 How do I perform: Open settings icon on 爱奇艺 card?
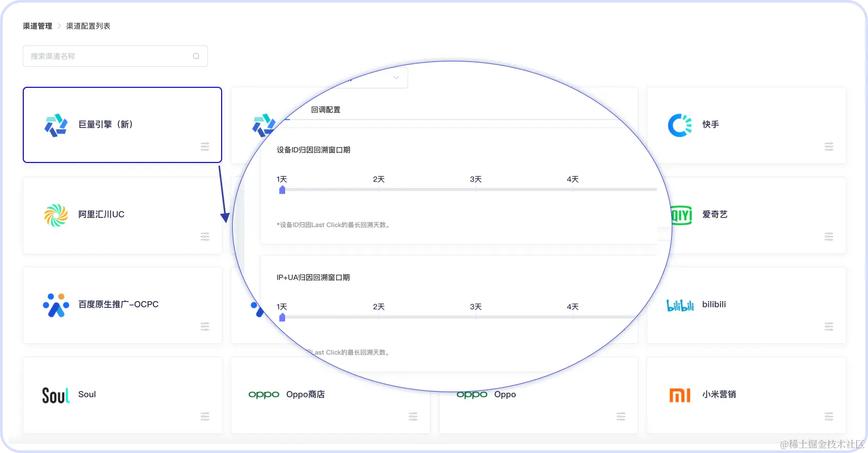[829, 237]
